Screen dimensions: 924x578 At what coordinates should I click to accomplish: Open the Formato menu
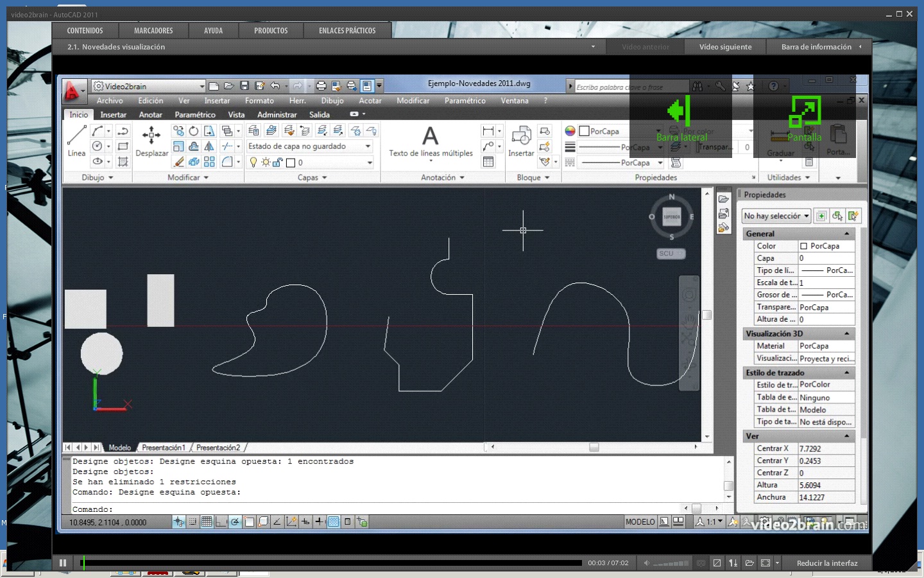pos(259,101)
